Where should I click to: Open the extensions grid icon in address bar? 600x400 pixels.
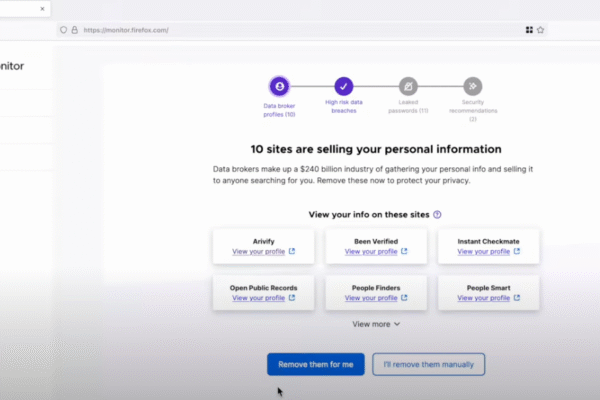pos(529,30)
